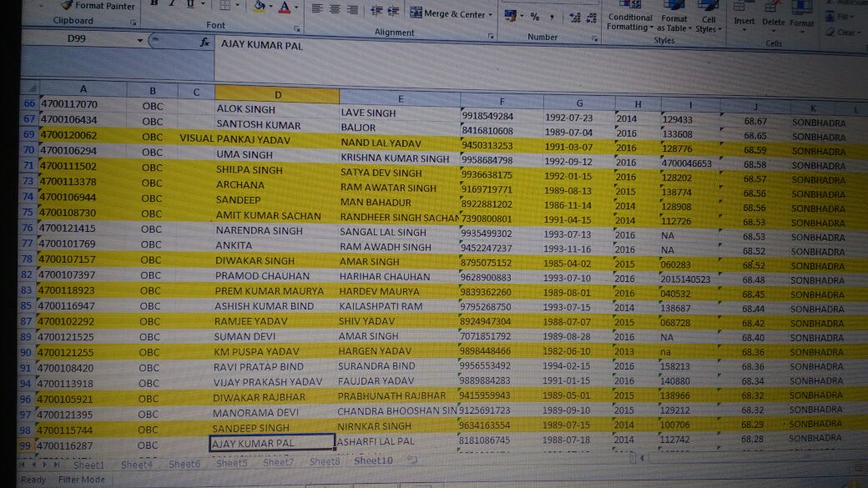Select column G header

coord(579,103)
